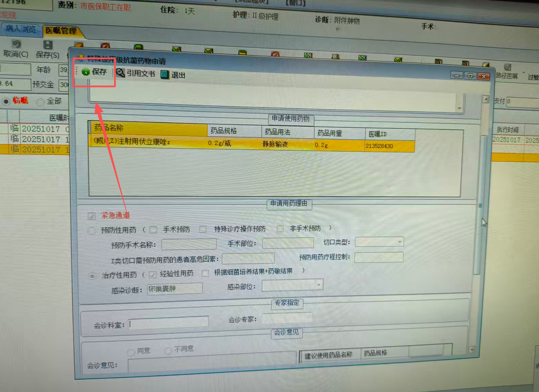Click the 药品用法 column header

(x=288, y=132)
